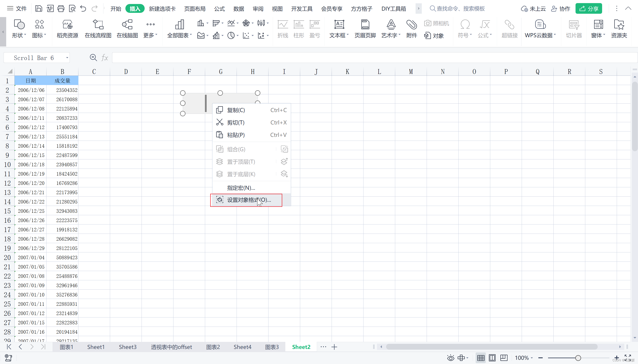Viewport: 638px width, 364px height.
Task: Click 指定宏 in context menu
Action: tap(241, 188)
